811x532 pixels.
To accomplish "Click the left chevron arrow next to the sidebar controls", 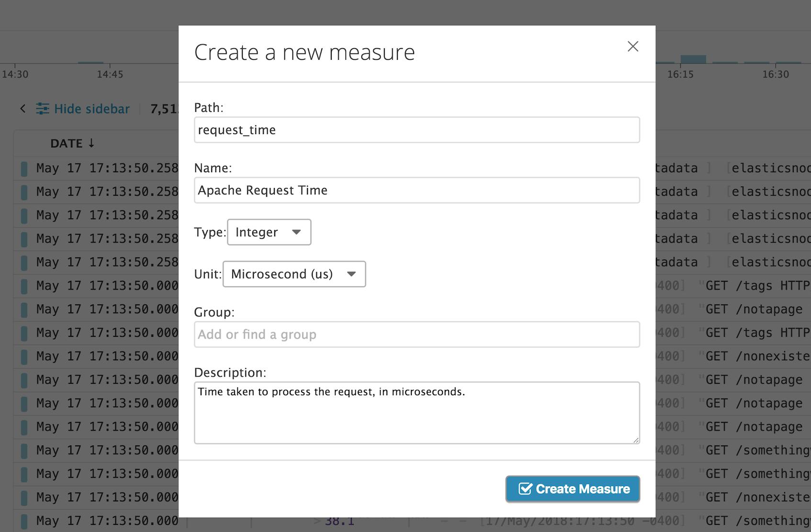I will point(23,109).
